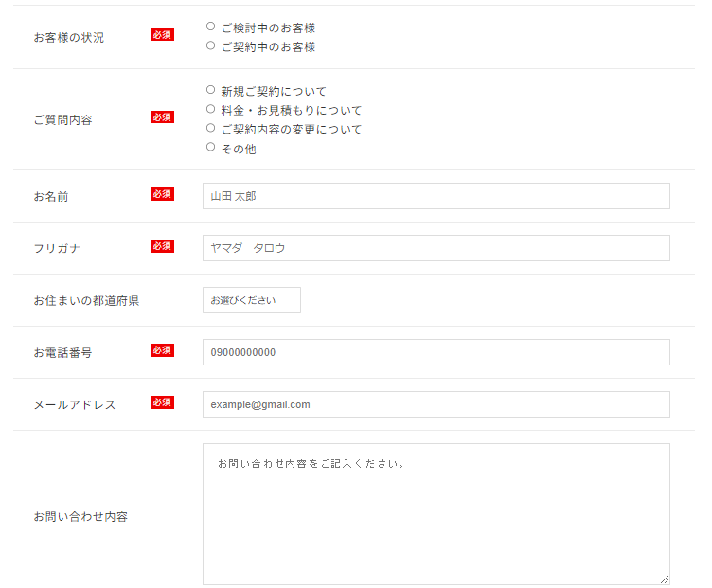The image size is (712, 588).
Task: Select ご契約内容の変更について radio button
Action: click(x=210, y=128)
